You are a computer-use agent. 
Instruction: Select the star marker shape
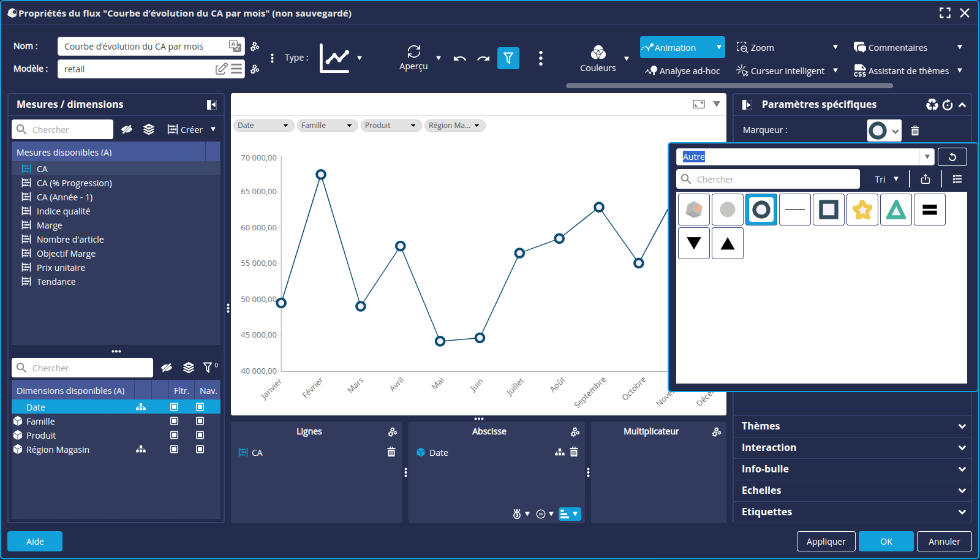pos(862,210)
